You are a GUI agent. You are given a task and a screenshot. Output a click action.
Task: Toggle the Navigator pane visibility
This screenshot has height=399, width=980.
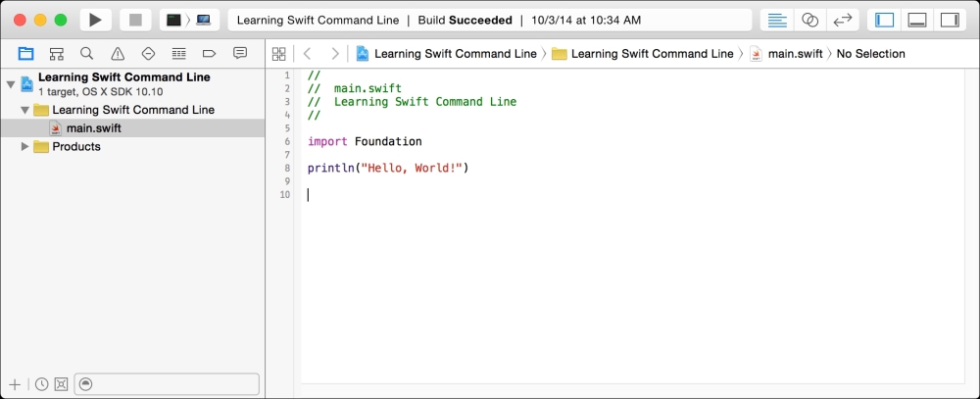coord(884,20)
